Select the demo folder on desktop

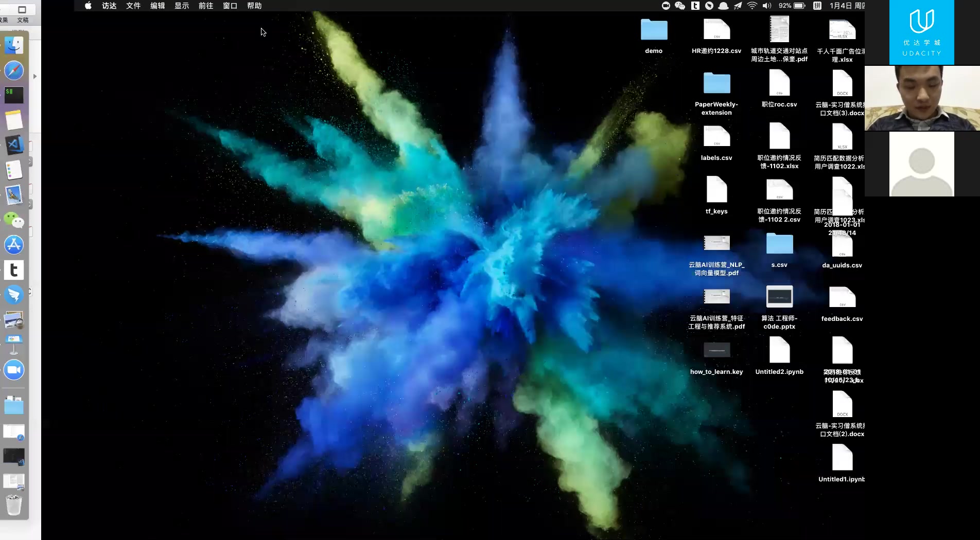[654, 30]
